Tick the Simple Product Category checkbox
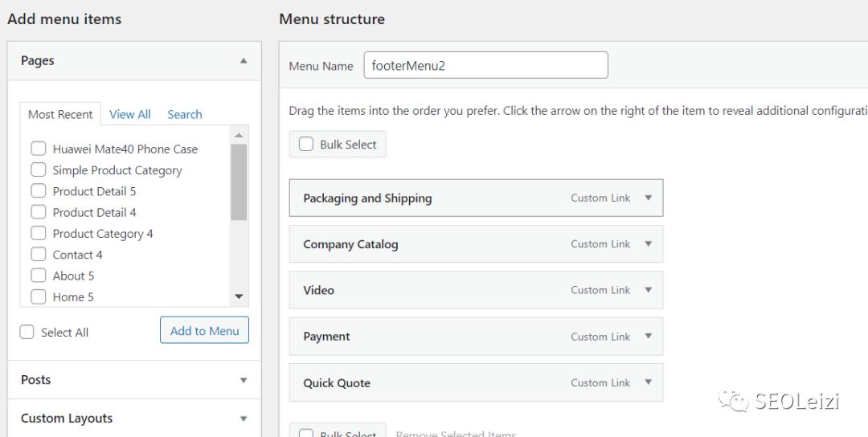Screen dimensions: 868x437 tap(38, 169)
